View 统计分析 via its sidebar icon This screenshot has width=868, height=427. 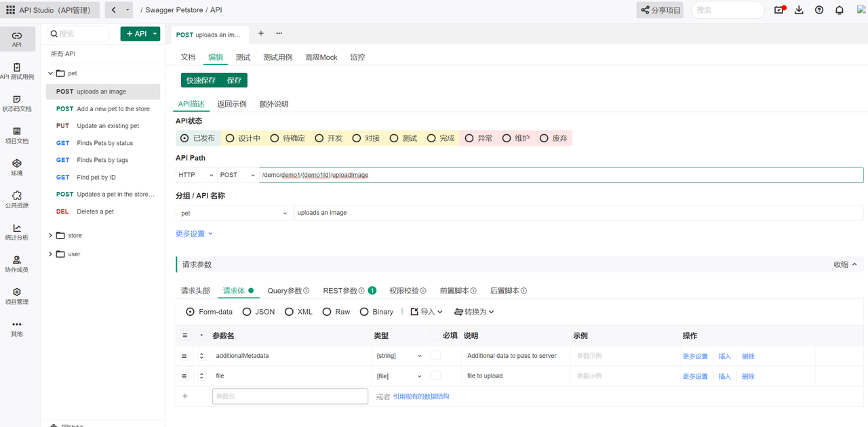click(x=17, y=232)
